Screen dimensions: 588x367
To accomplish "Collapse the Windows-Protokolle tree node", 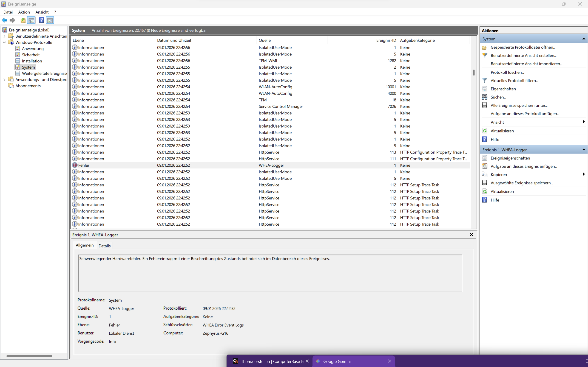I will click(x=4, y=42).
